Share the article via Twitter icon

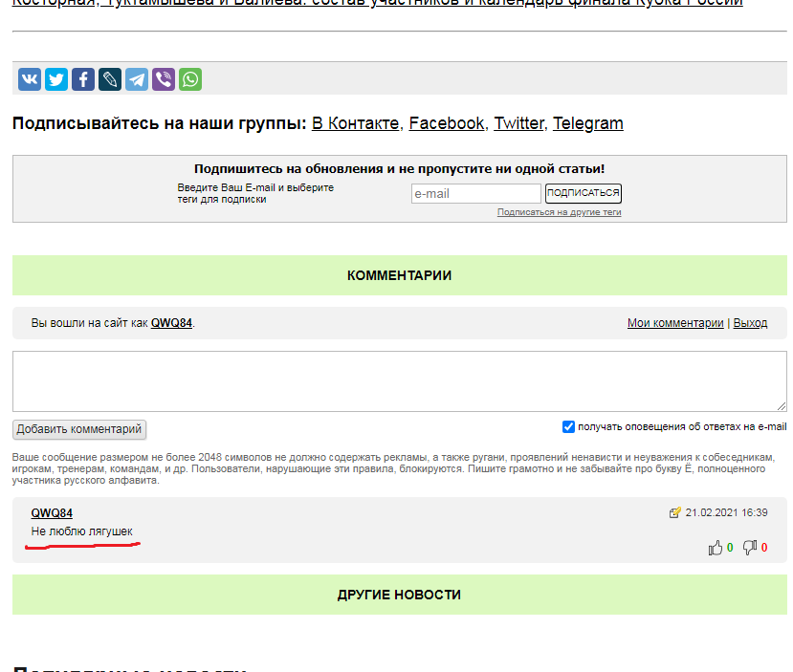(56, 79)
